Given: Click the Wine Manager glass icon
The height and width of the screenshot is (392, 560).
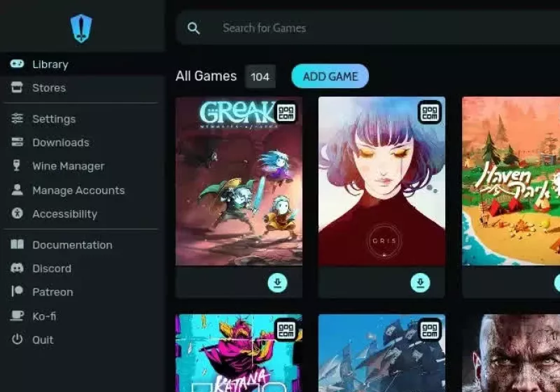Looking at the screenshot, I should pyautogui.click(x=17, y=166).
